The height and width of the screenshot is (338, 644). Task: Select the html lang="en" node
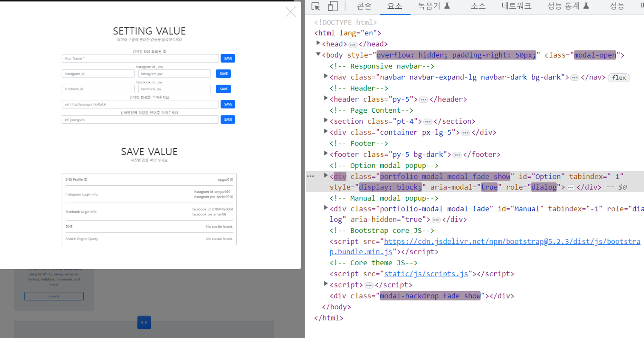pos(348,33)
